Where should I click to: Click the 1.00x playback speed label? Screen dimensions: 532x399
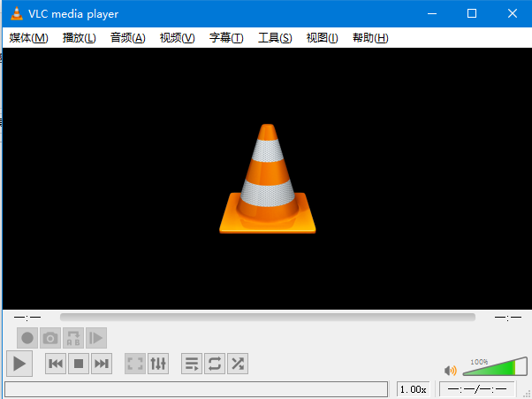tap(414, 389)
